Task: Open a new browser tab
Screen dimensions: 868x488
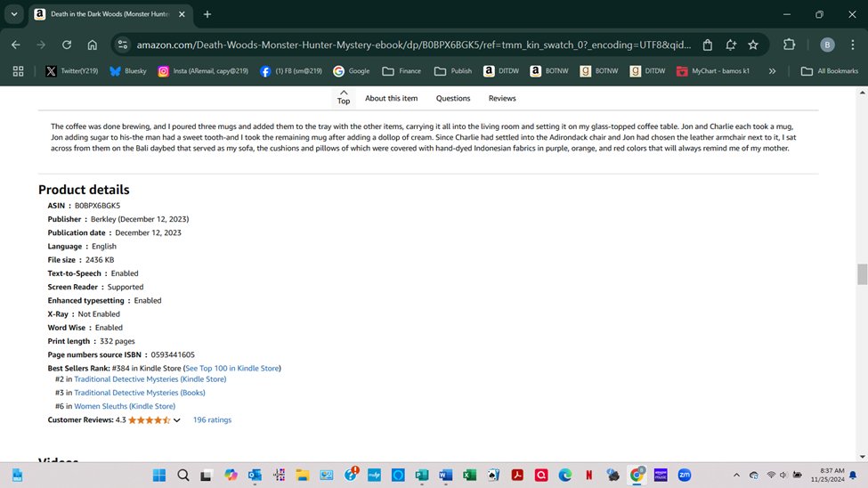Action: click(207, 14)
